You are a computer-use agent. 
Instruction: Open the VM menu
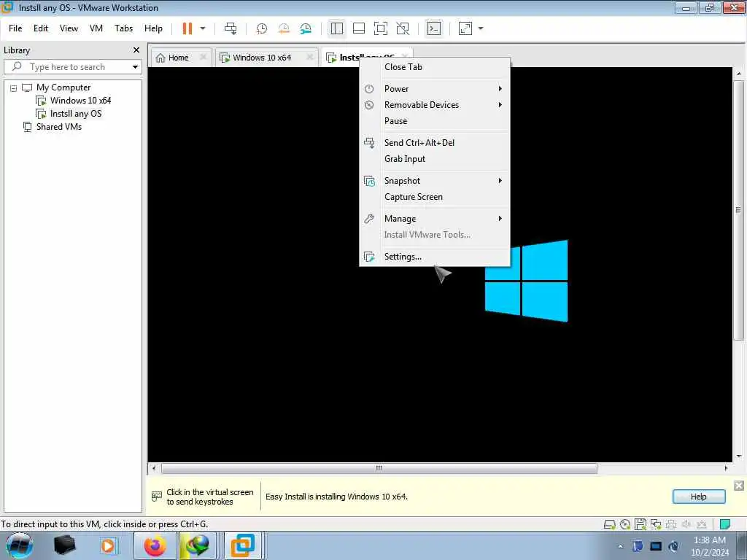96,28
